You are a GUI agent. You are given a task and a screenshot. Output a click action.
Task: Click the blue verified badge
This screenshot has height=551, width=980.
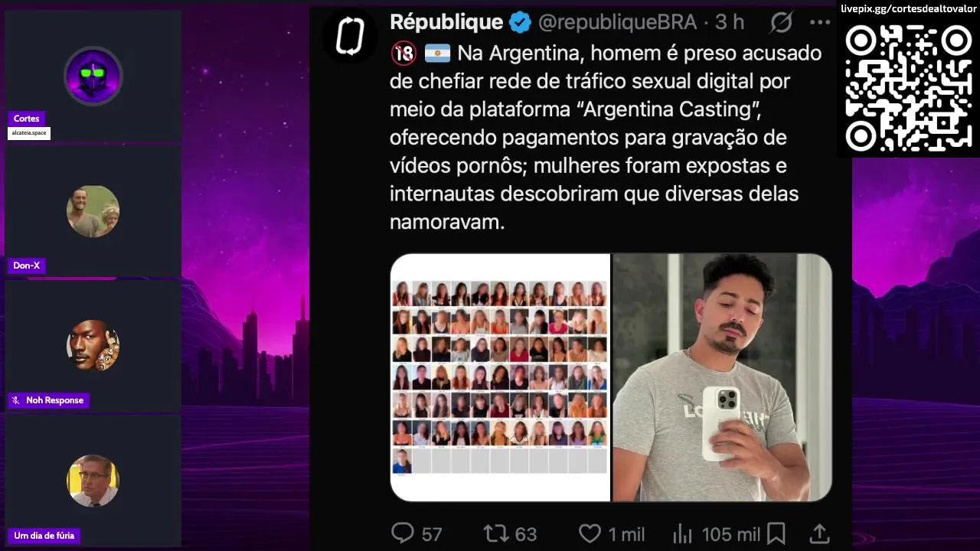pos(520,23)
